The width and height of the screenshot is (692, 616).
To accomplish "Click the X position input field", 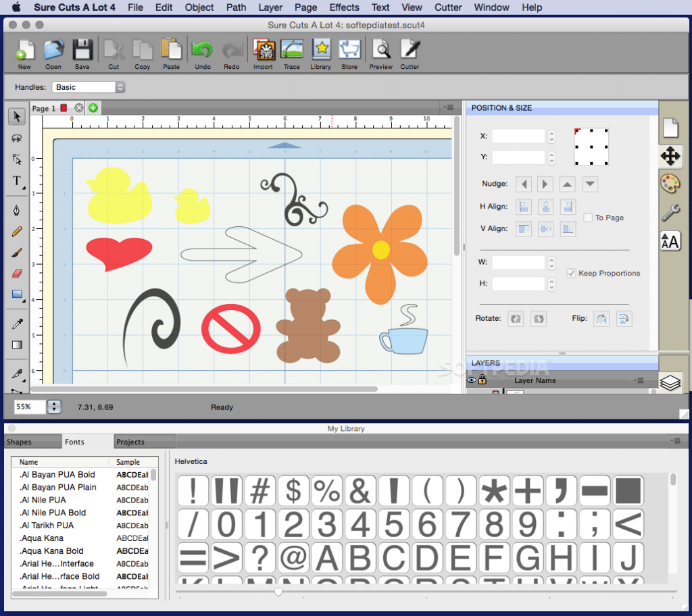I will coord(518,136).
